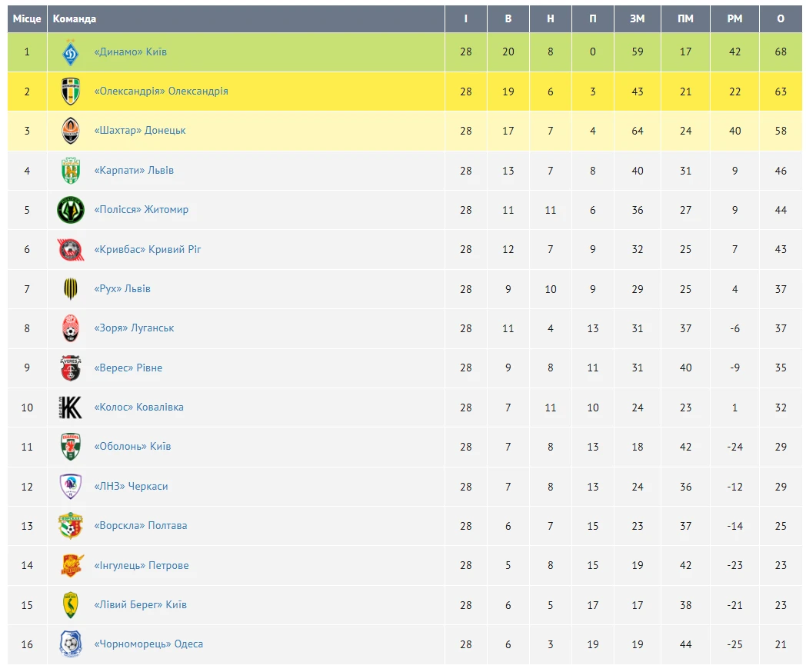Open the «Лівий Берег» Київ team link
The height and width of the screenshot is (672, 806).
[140, 604]
